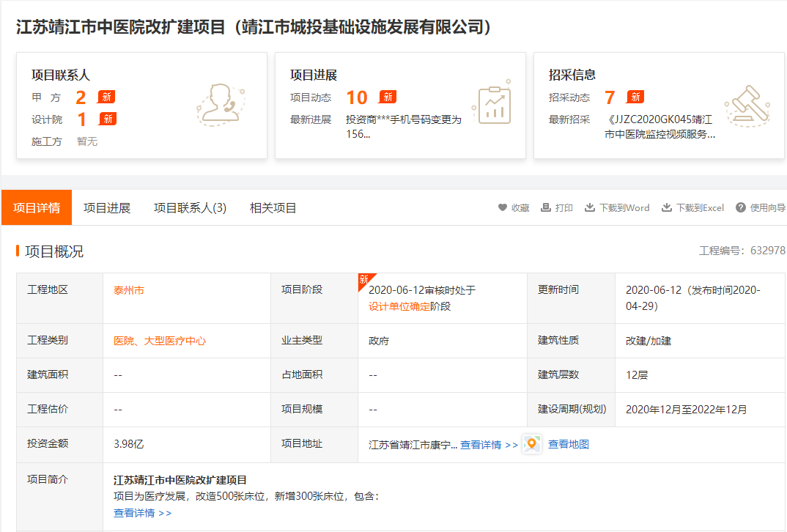Click the 项目简介 label cell
The image size is (787, 532).
click(x=60, y=497)
